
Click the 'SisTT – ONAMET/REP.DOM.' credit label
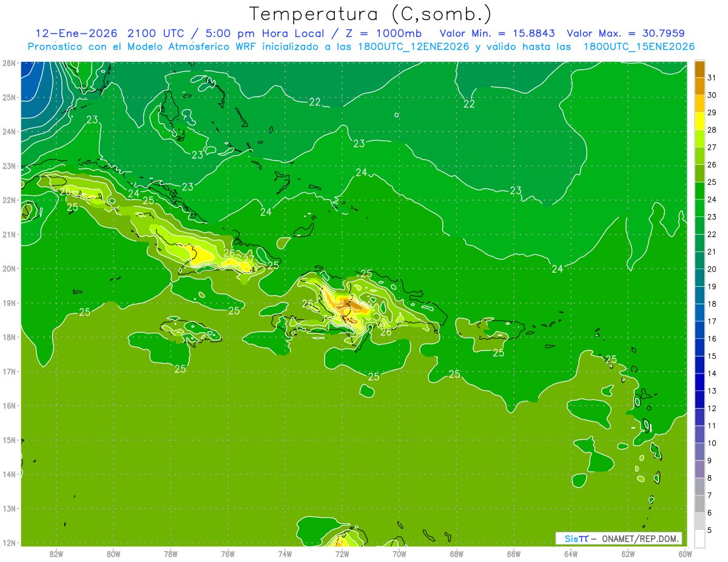tap(618, 538)
